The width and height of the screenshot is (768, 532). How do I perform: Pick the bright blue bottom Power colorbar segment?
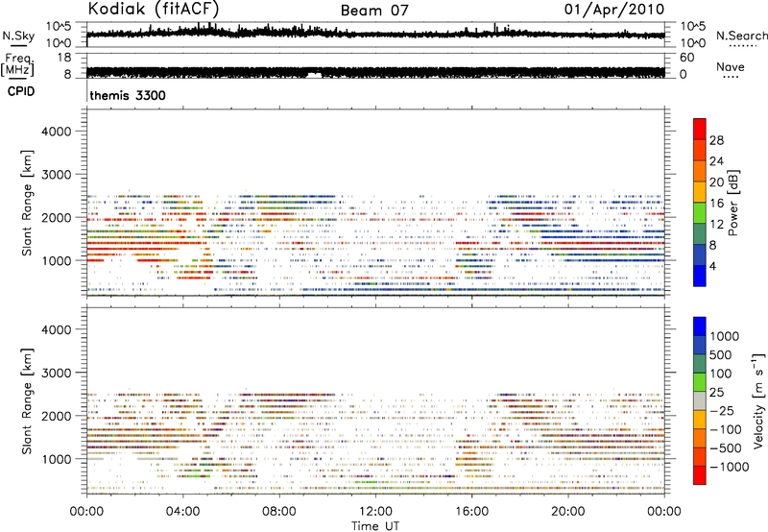[x=700, y=277]
